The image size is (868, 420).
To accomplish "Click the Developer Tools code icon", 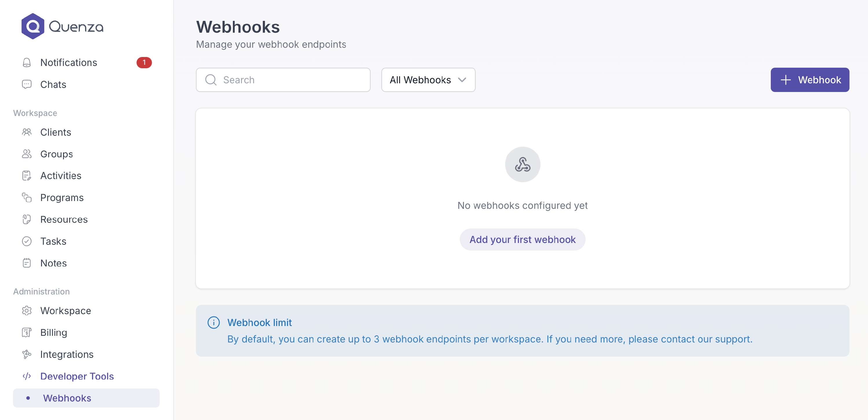I will [x=27, y=376].
